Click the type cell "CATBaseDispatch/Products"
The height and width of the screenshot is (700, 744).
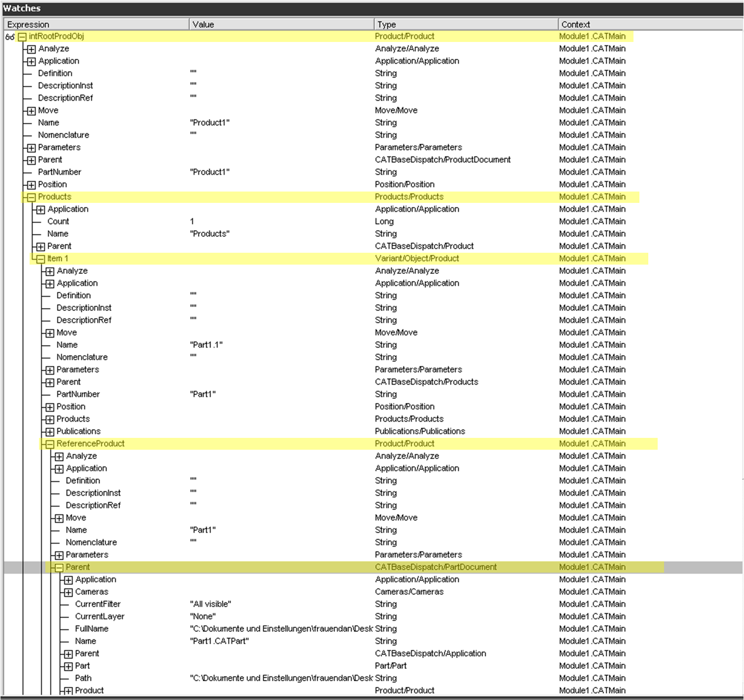point(427,382)
